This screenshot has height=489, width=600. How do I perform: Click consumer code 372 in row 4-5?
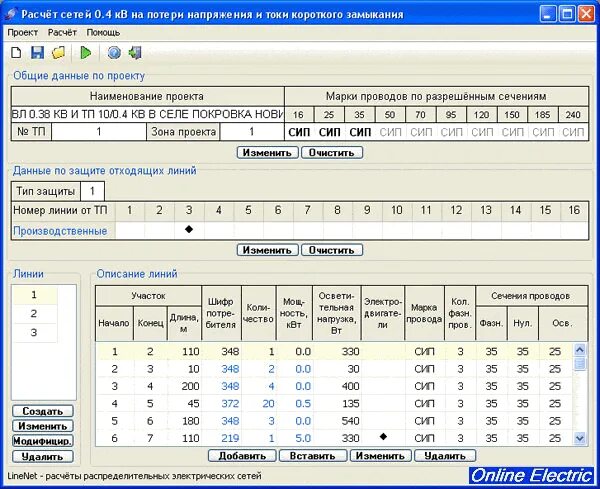pyautogui.click(x=230, y=403)
